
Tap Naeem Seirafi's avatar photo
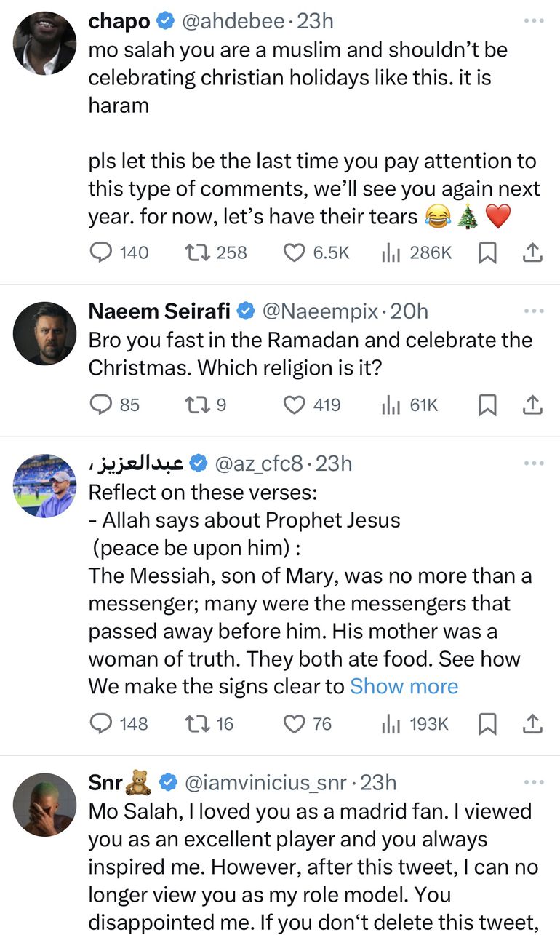click(x=45, y=333)
